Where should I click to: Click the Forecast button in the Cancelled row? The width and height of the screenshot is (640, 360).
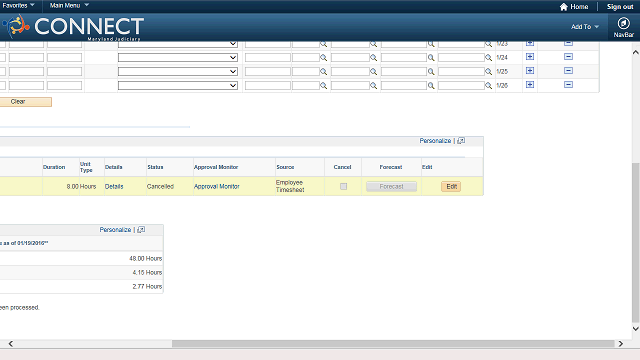click(391, 187)
